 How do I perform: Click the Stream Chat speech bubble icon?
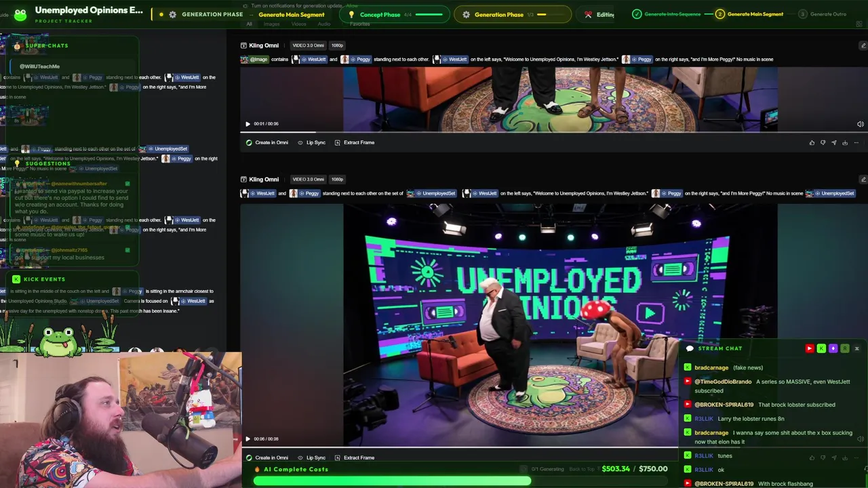point(690,348)
